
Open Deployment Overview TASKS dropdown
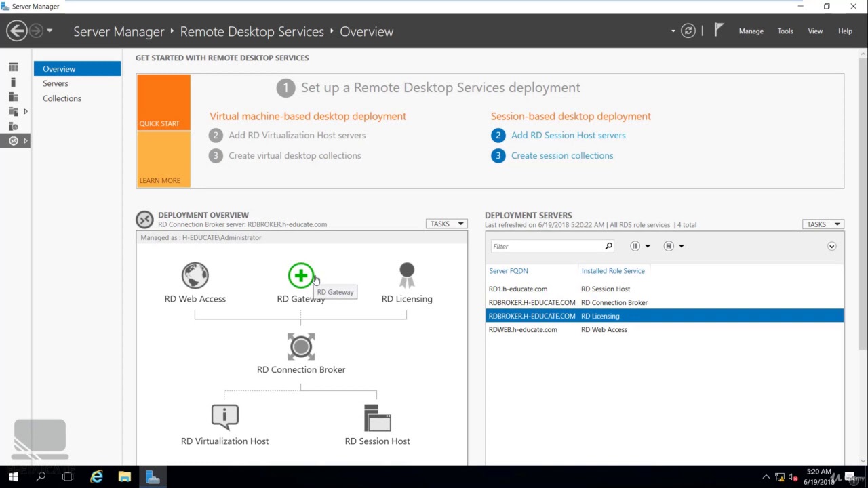tap(446, 224)
